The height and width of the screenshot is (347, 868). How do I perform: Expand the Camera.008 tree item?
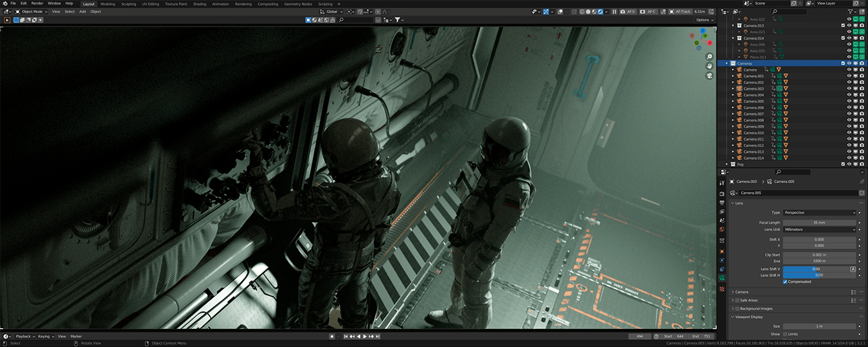733,120
